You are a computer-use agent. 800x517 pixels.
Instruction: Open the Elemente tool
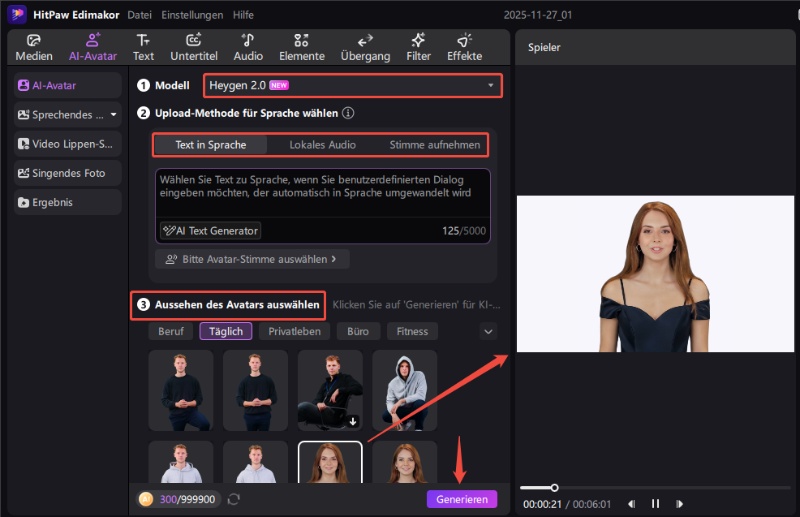(x=301, y=47)
